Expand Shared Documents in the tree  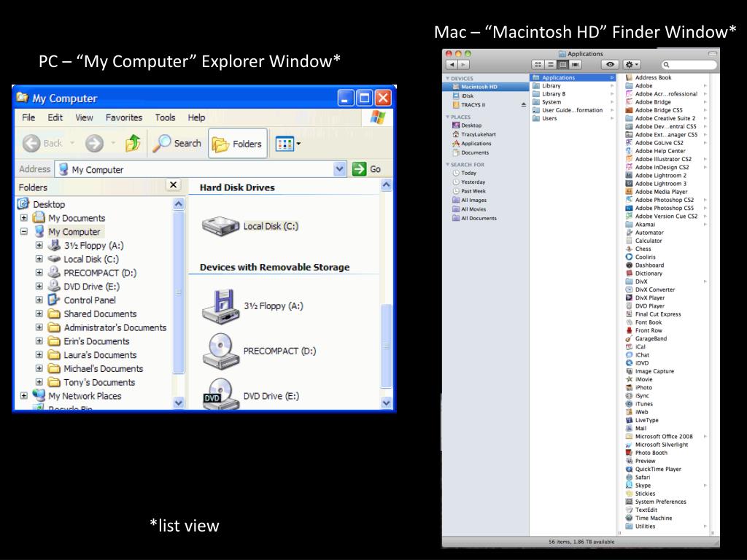[39, 314]
